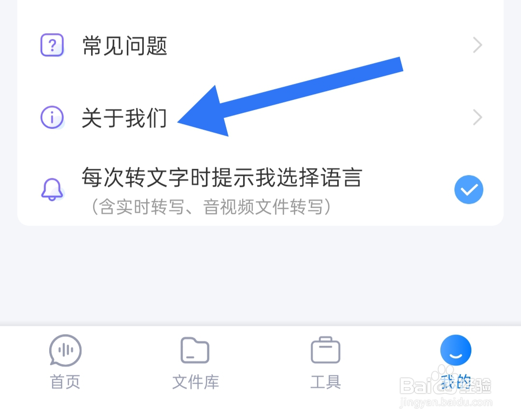This screenshot has width=521, height=420.
Task: Tap the info circle icon
Action: [52, 117]
